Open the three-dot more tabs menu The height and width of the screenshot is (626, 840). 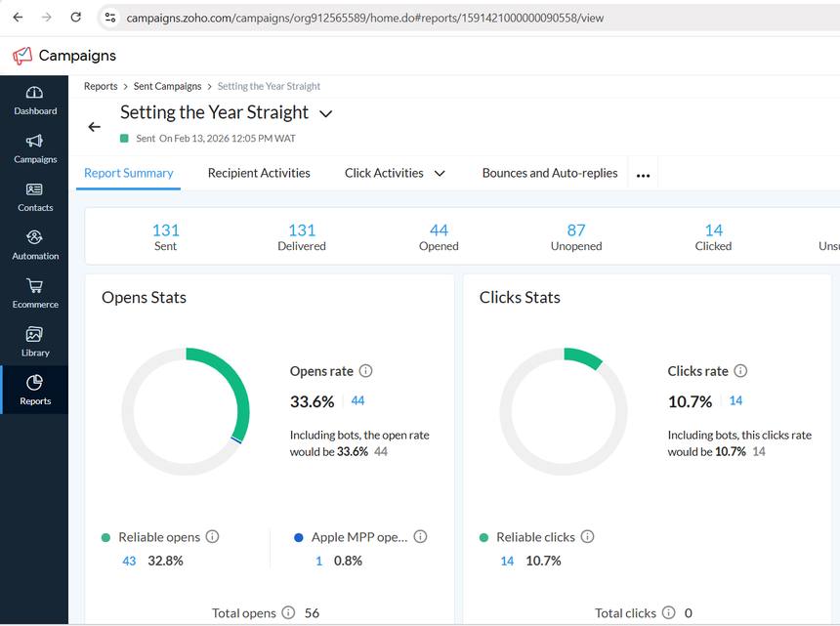(643, 176)
